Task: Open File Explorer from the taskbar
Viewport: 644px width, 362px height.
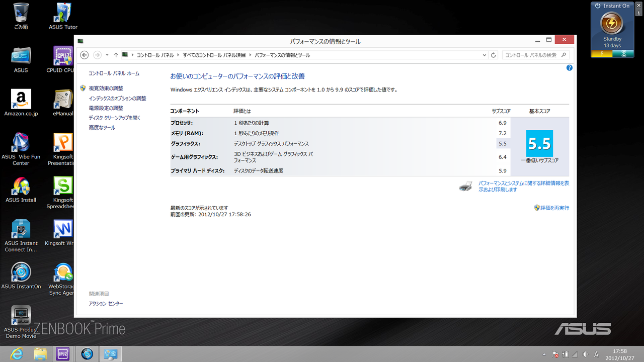Action: pos(40,354)
